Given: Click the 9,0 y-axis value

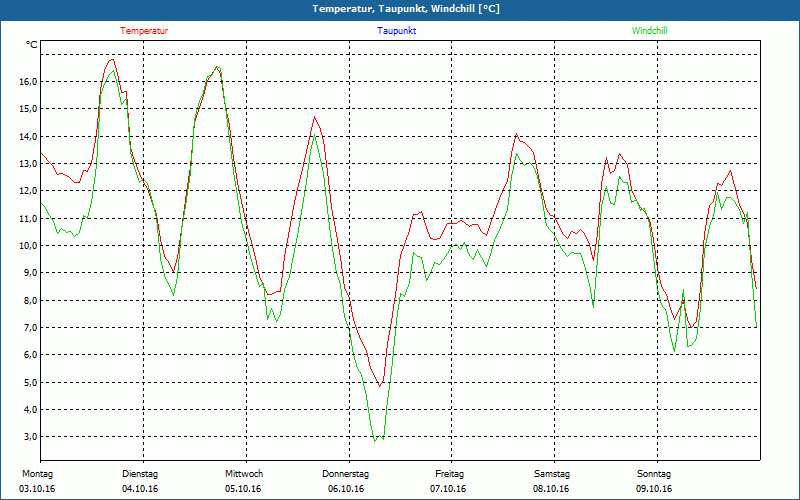Looking at the screenshot, I should point(30,273).
